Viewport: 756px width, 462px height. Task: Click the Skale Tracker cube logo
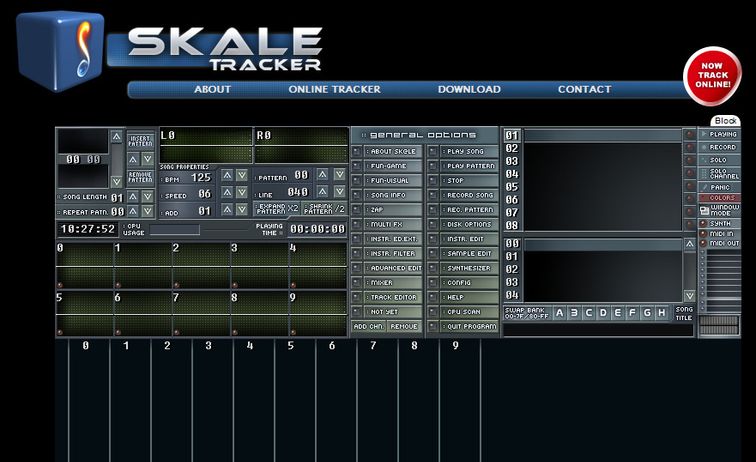pyautogui.click(x=62, y=50)
